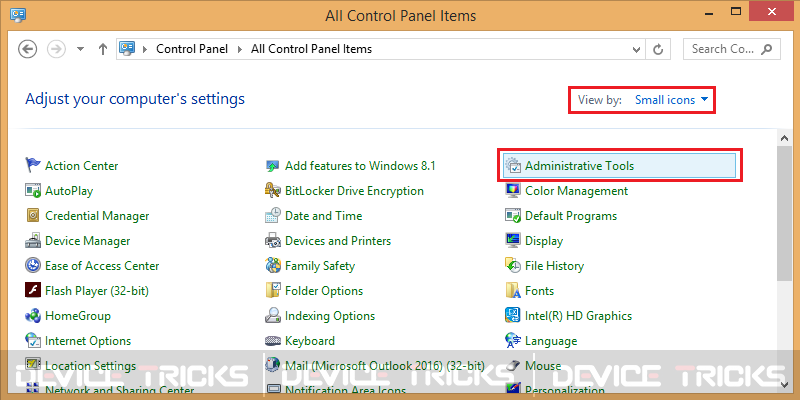Viewport: 800px width, 400px height.
Task: Expand the arrow before Control Panel breadcrumb
Action: pos(145,49)
